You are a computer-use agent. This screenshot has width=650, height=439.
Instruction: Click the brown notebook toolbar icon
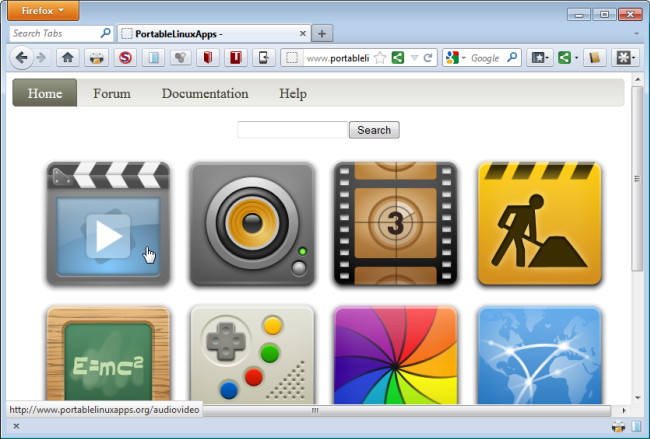tap(594, 58)
